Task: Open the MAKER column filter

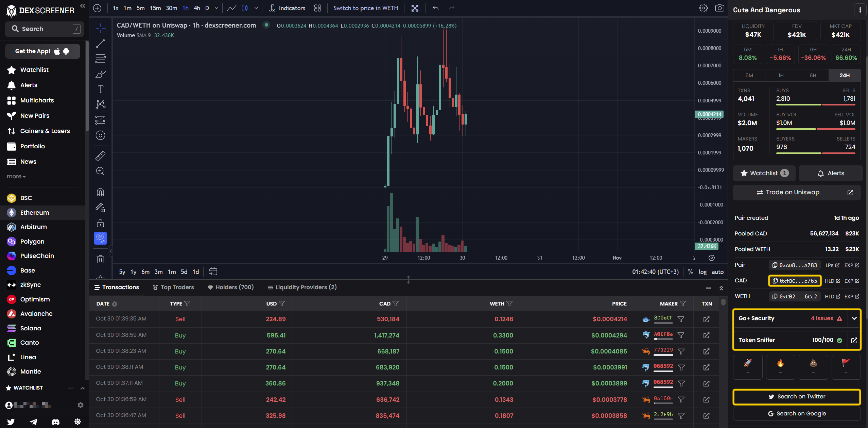Action: (x=683, y=303)
